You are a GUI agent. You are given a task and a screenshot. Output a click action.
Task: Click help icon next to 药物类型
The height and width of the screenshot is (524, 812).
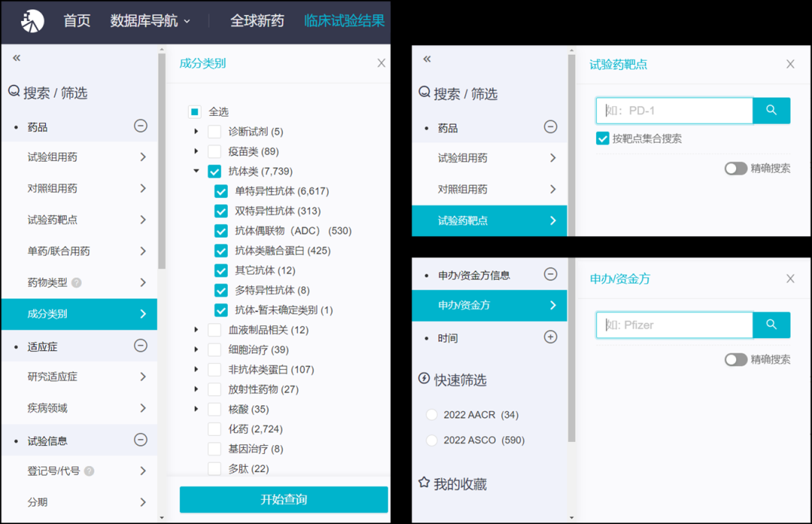(x=77, y=283)
